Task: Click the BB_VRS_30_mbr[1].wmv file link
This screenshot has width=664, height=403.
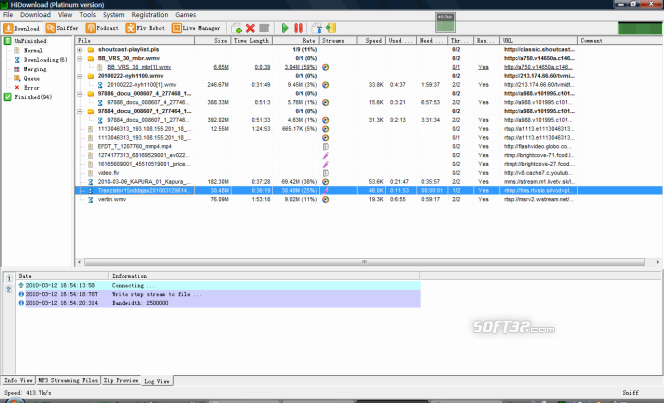Action: click(x=139, y=67)
